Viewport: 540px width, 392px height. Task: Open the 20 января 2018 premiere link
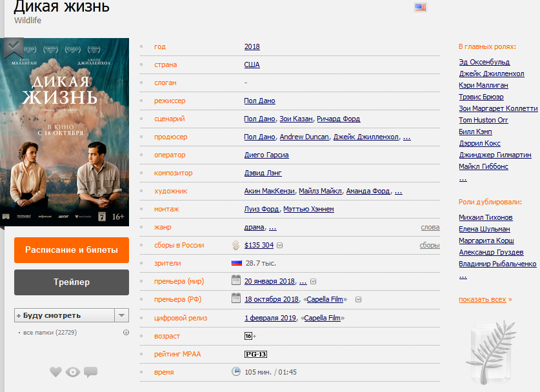(x=270, y=281)
